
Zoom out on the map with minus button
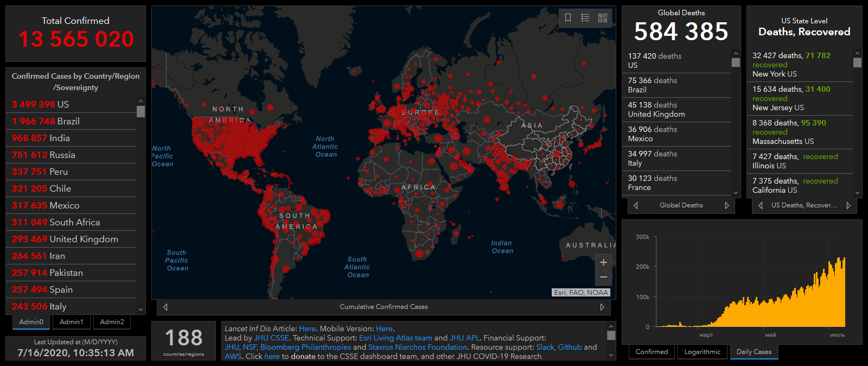tap(603, 277)
